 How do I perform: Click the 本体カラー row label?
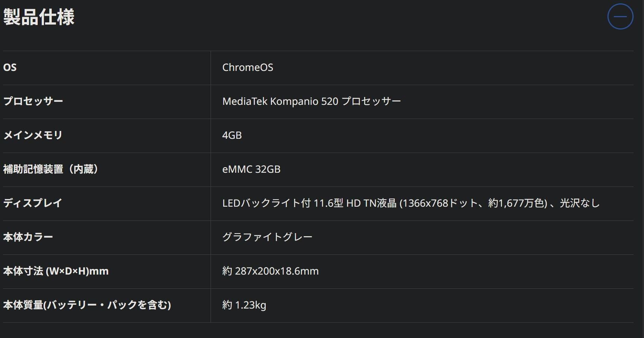(x=28, y=237)
